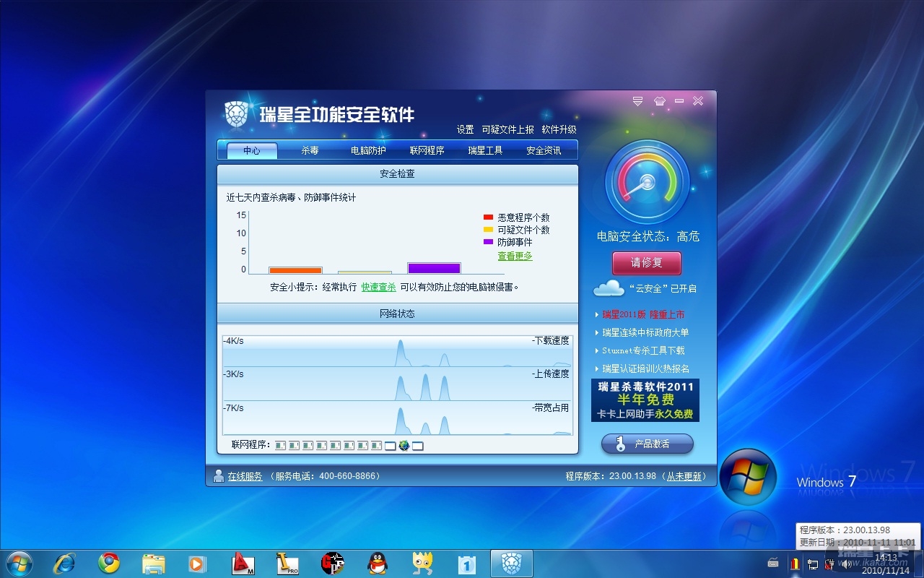The height and width of the screenshot is (578, 924).
Task: Open the 电脑防护 tab
Action: pos(368,150)
